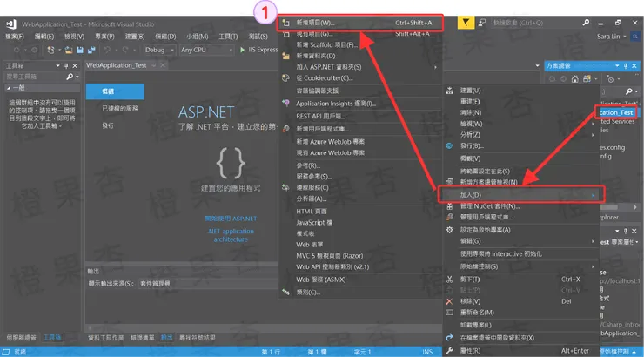
Task: Open the 開始使用 ASP.NET link
Action: point(231,219)
